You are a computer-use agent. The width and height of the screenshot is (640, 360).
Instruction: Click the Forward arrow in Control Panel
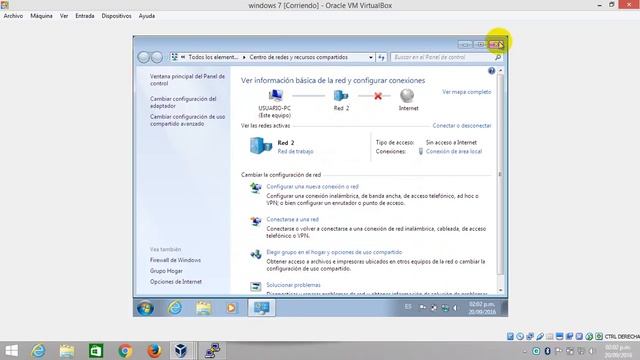pos(157,57)
